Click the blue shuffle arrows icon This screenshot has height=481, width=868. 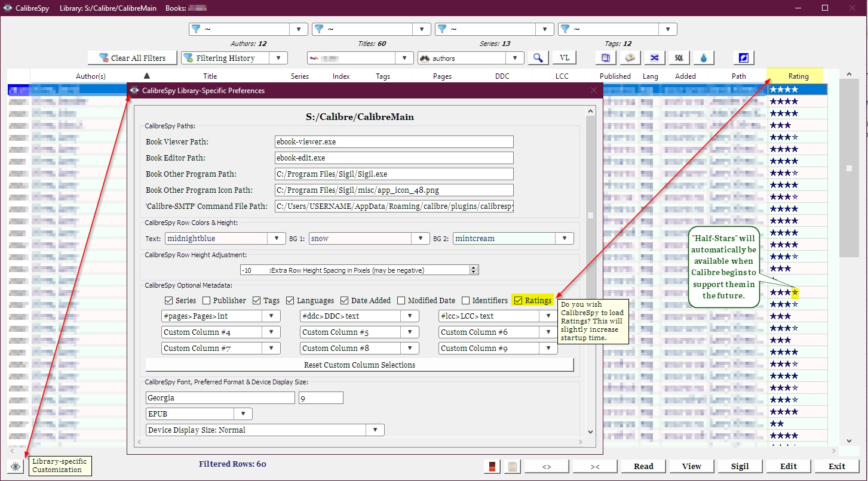tap(654, 58)
